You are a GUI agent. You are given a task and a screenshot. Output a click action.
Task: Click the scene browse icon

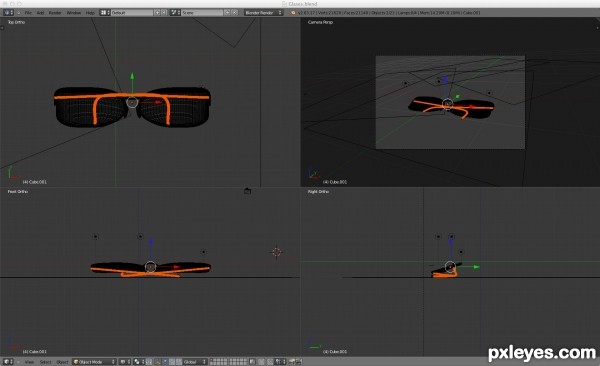pos(175,13)
